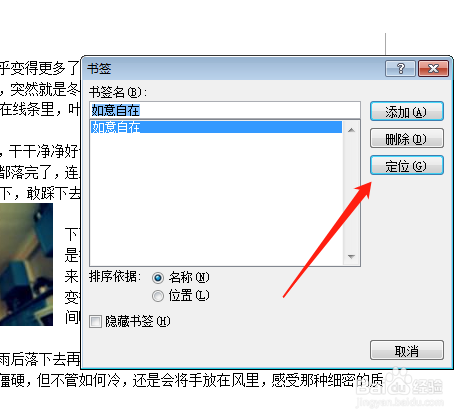
Task: Click the 排序依据 label
Action: (x=115, y=277)
